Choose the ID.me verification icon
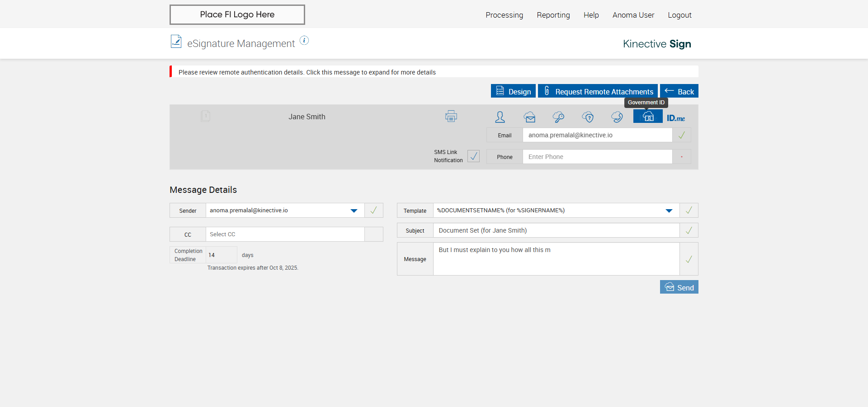The width and height of the screenshot is (868, 407). point(675,118)
